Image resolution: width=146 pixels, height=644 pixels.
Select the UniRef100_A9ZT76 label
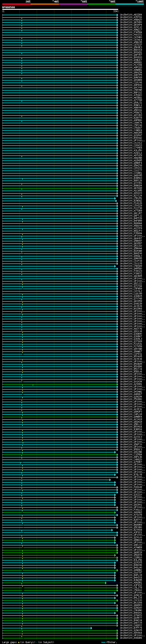tap(131, 329)
